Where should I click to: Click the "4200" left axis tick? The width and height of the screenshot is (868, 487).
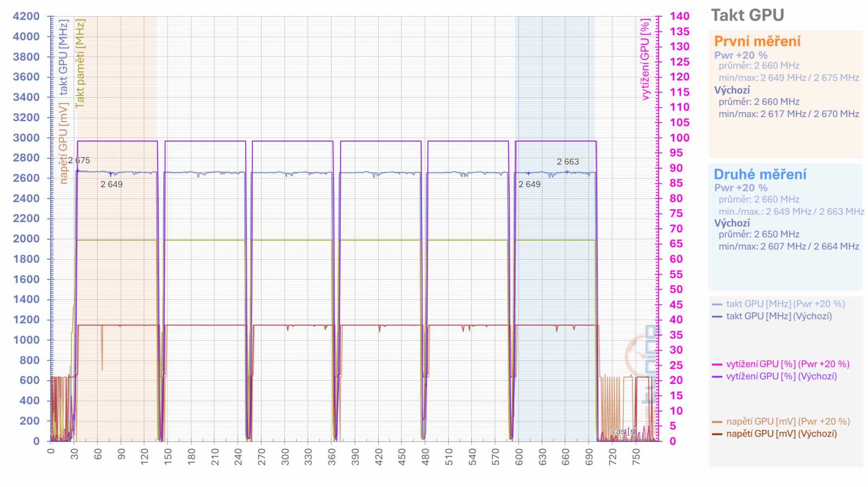coord(26,16)
